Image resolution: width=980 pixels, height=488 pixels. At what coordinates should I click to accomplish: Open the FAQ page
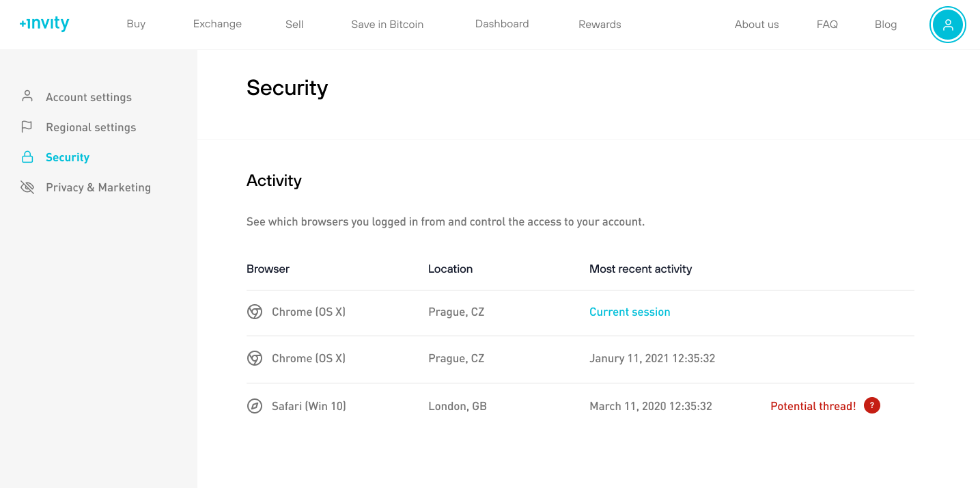click(827, 24)
